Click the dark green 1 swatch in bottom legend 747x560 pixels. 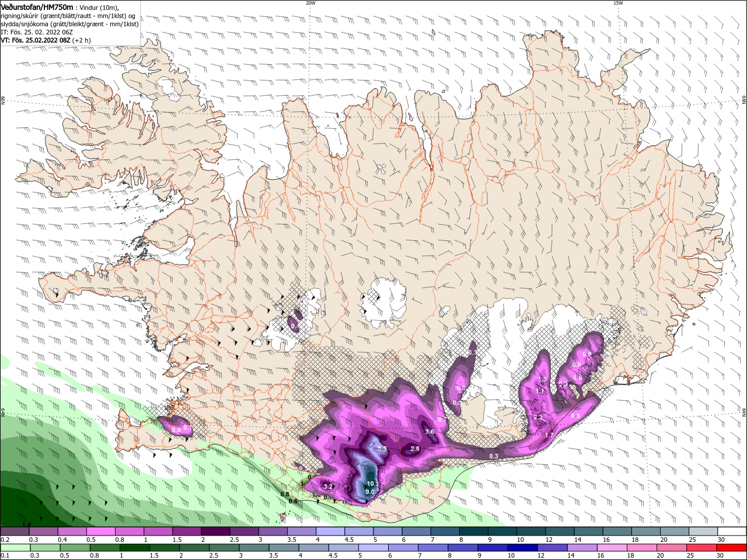(x=134, y=548)
